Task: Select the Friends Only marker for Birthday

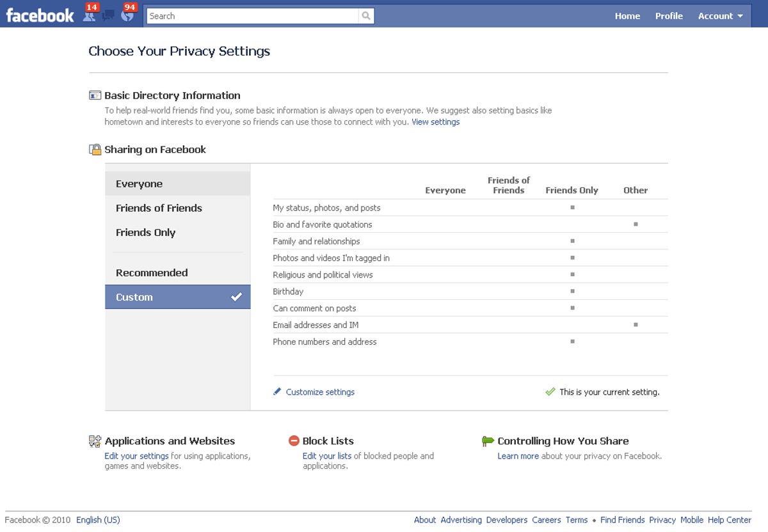Action: tap(572, 292)
